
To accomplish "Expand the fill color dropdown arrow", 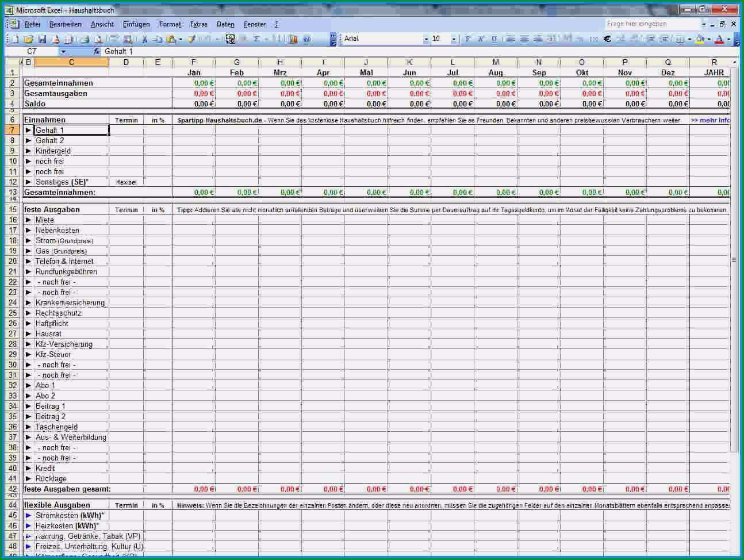I will coord(709,39).
